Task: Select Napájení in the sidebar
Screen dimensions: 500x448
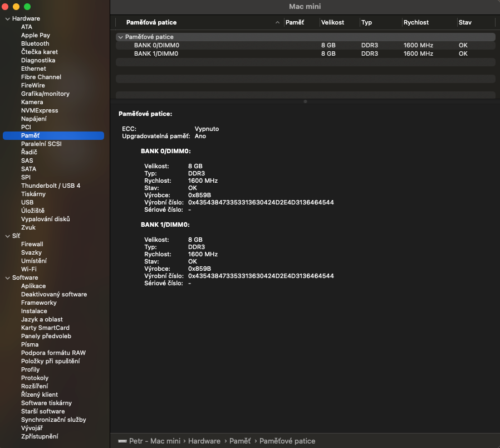Action: pyautogui.click(x=34, y=119)
